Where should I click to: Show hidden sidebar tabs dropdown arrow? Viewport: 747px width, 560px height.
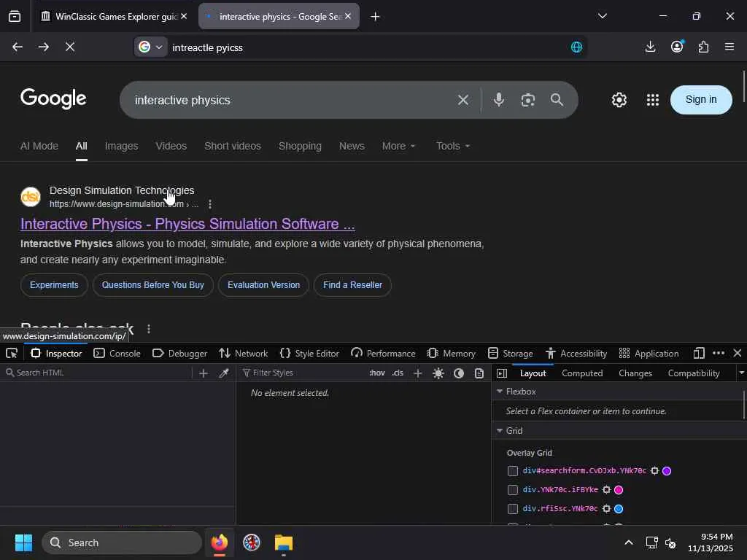pos(741,373)
